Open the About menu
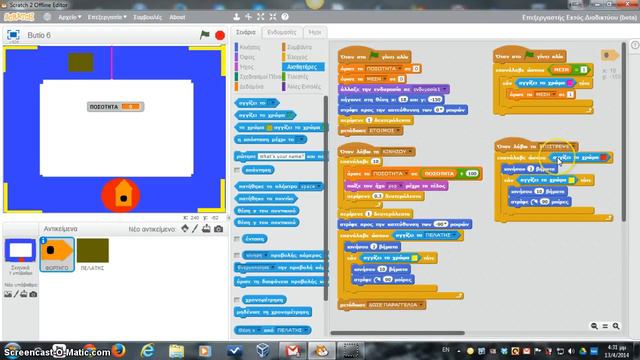Screen dimensions: 640x360 click(x=177, y=17)
